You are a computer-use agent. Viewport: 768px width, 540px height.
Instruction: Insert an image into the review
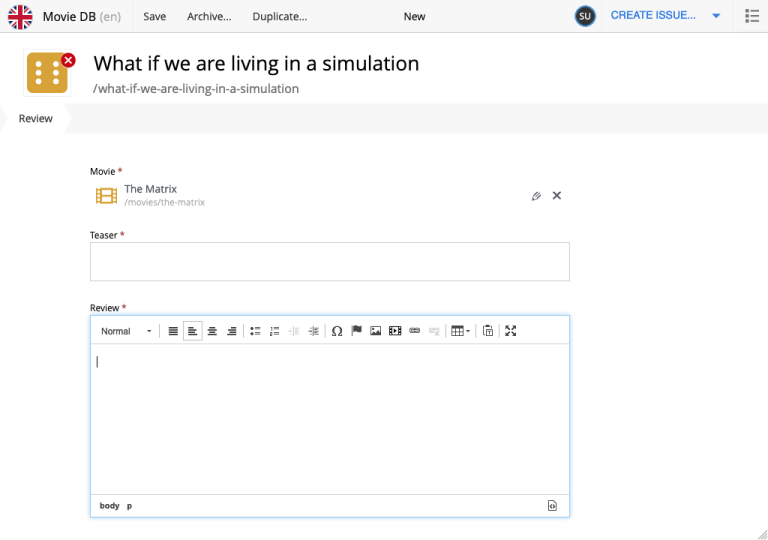click(375, 331)
